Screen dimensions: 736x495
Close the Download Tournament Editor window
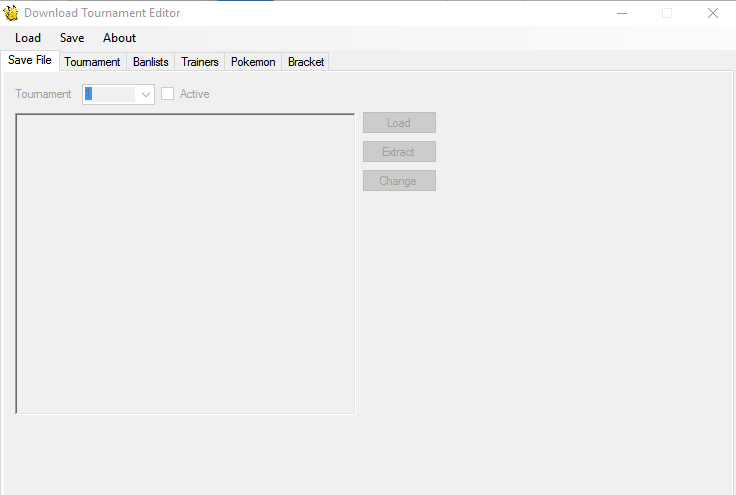point(712,13)
